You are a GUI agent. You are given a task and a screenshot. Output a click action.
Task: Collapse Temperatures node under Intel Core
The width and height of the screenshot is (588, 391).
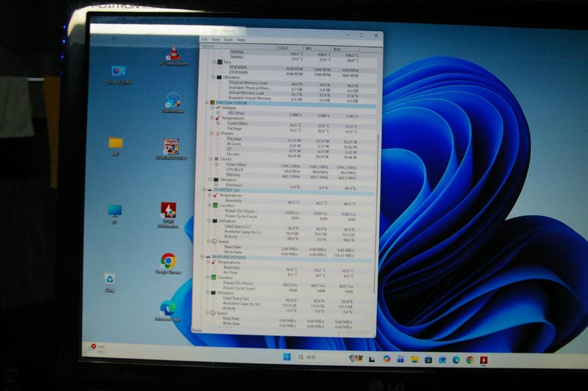point(212,118)
